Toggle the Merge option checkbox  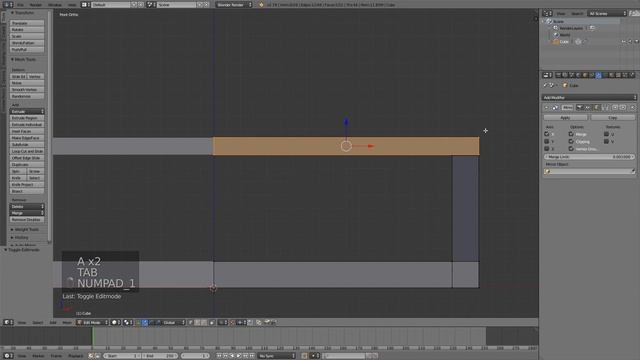[x=571, y=134]
